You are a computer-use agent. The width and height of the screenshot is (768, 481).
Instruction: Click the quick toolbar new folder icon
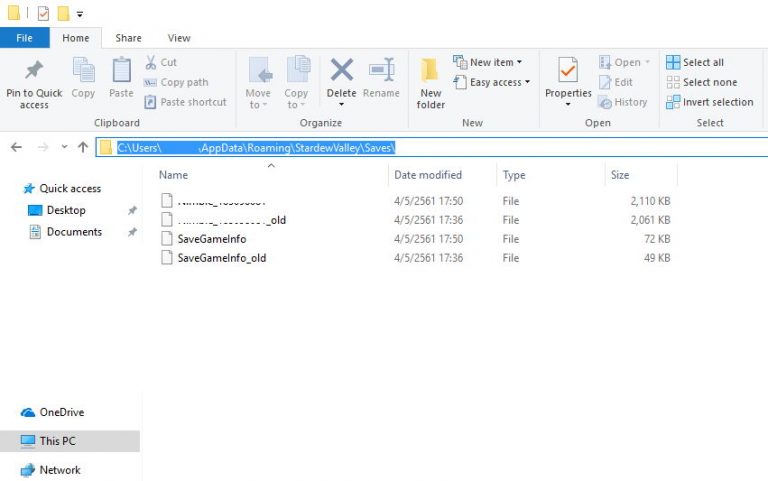point(63,13)
